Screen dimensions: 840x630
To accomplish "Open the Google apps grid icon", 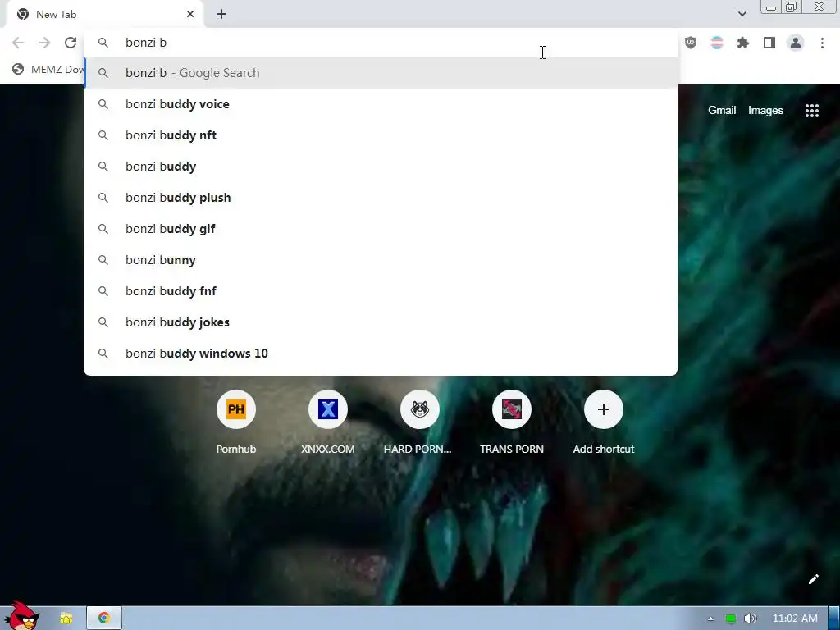I will tap(812, 111).
